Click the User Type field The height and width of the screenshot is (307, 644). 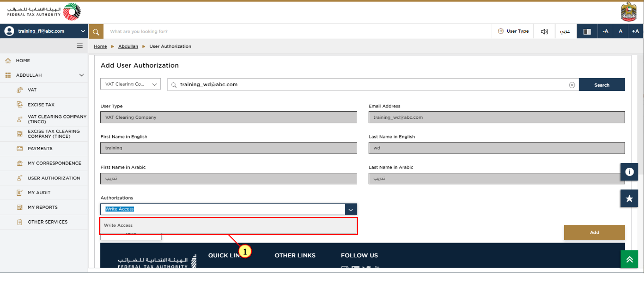point(229,117)
